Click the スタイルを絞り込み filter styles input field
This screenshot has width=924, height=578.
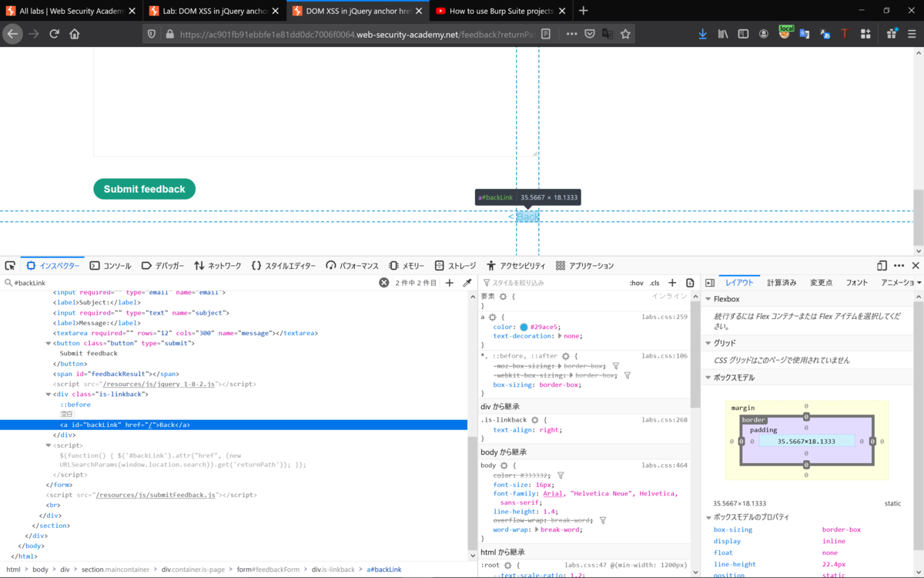click(x=539, y=283)
